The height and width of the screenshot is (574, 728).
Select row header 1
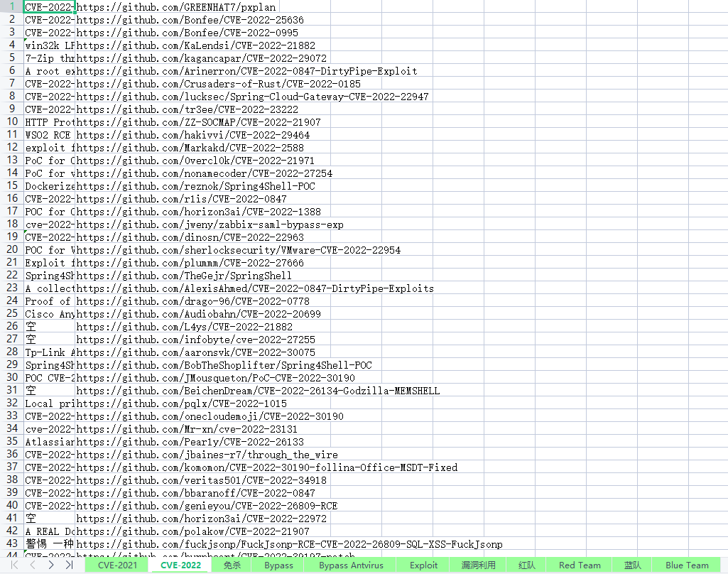(x=11, y=6)
